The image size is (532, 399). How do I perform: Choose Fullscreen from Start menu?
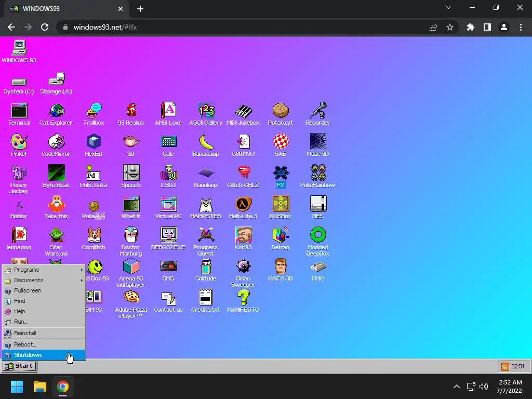coord(44,290)
